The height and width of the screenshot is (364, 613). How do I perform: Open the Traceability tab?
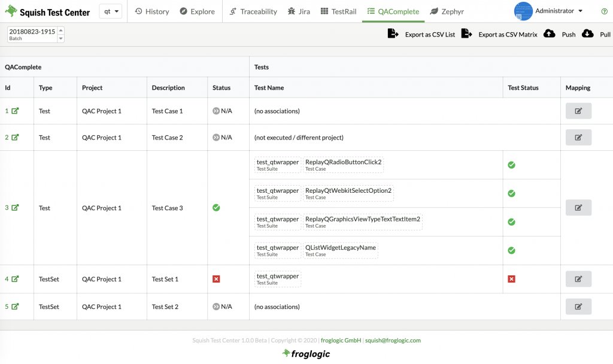coord(253,11)
